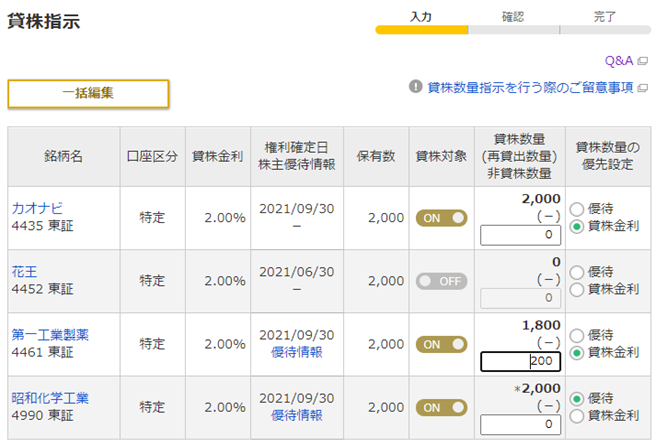The height and width of the screenshot is (446, 656).
Task: Open カオナビ stock name link
Action: click(x=37, y=208)
